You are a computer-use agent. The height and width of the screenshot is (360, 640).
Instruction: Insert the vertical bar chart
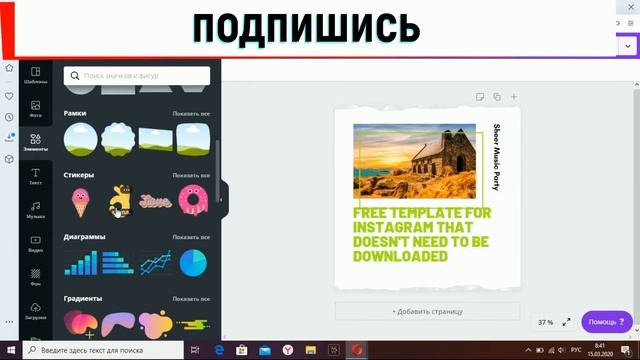pyautogui.click(x=81, y=263)
